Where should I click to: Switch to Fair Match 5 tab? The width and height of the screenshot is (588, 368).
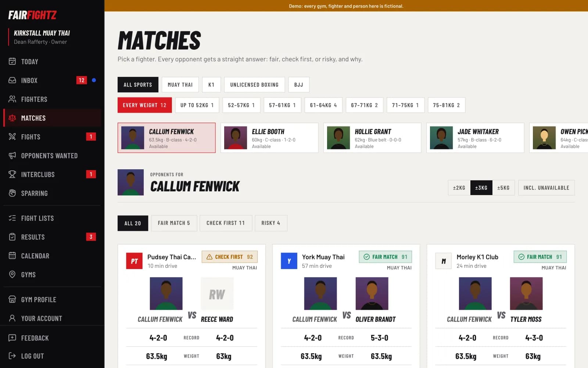pos(174,223)
